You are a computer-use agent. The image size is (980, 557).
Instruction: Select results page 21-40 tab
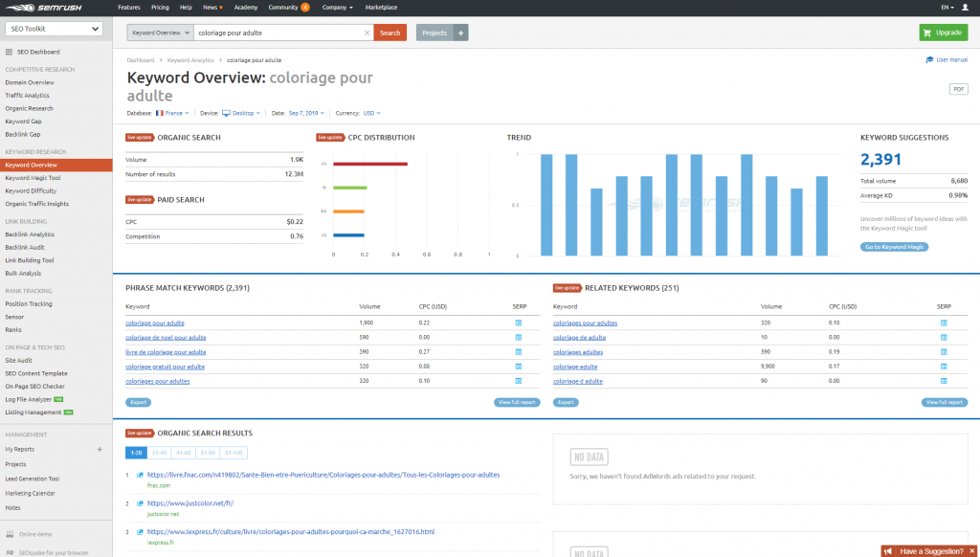pos(160,453)
